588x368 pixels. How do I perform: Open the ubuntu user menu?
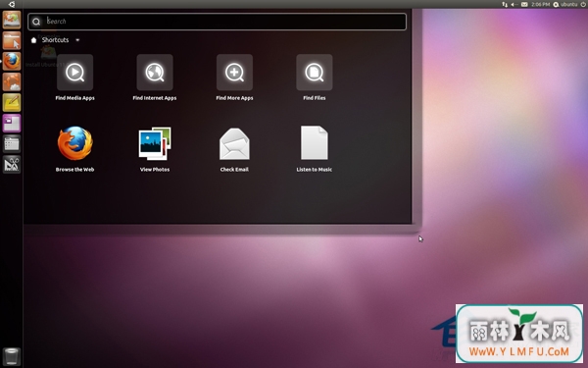click(x=565, y=5)
